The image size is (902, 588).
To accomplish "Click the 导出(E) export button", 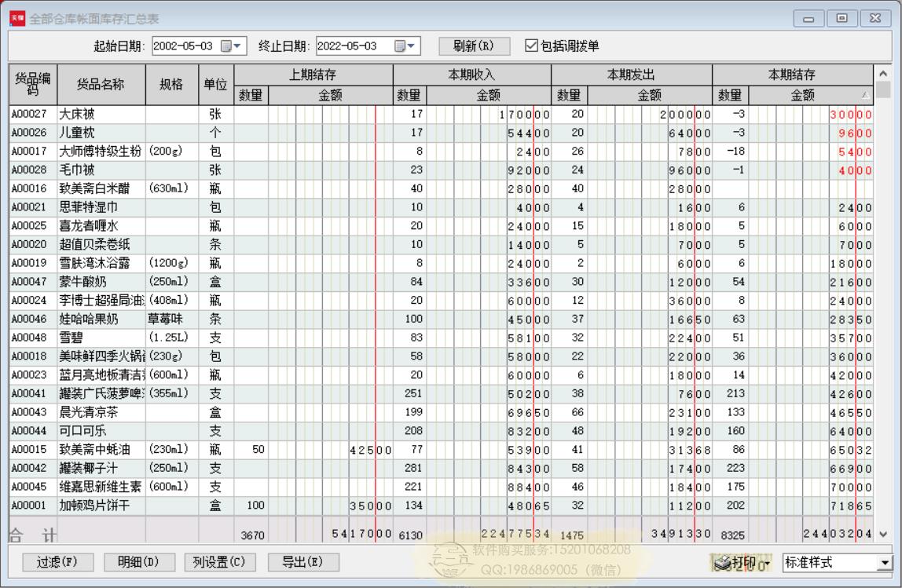I will (x=293, y=562).
